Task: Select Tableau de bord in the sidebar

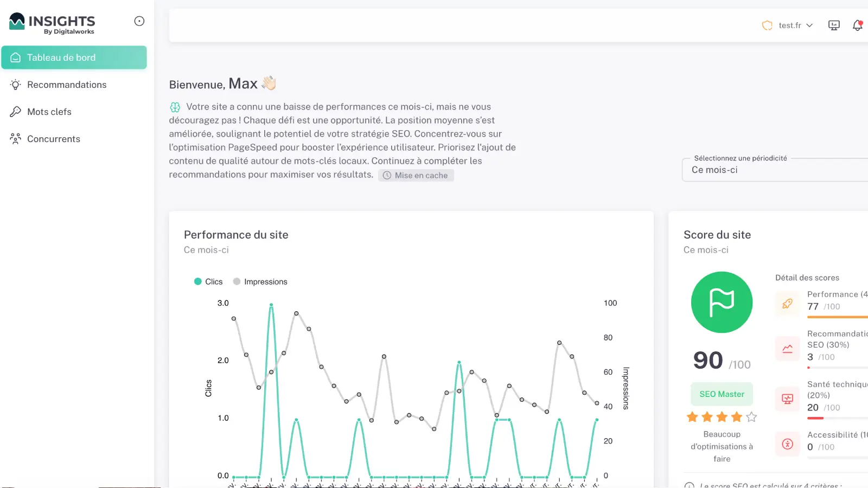Action: (x=61, y=57)
